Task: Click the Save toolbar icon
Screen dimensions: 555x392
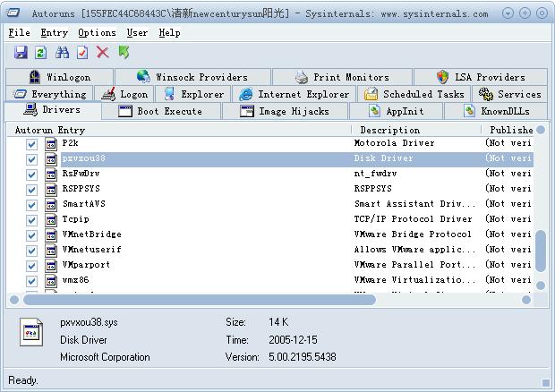Action: click(21, 53)
